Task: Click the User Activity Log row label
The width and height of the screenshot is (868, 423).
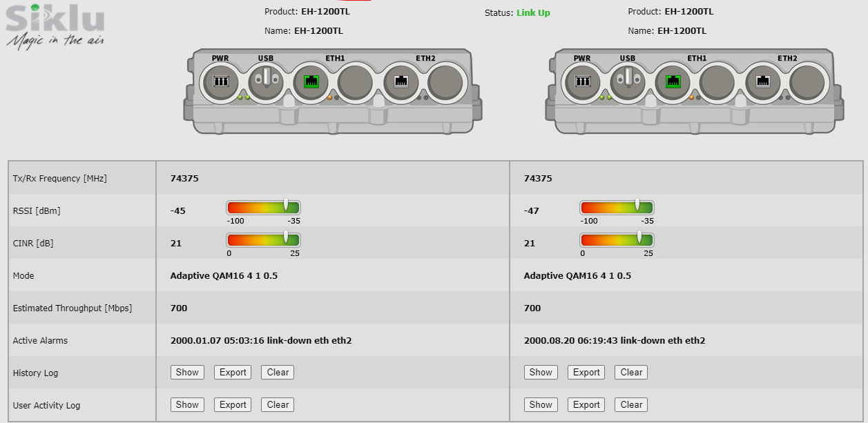Action: click(x=46, y=406)
